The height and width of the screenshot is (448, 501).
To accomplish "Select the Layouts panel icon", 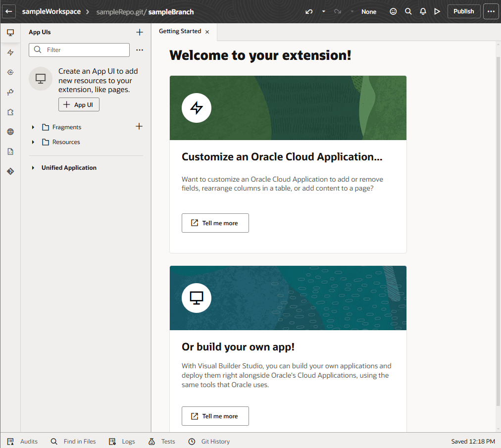I will point(10,52).
